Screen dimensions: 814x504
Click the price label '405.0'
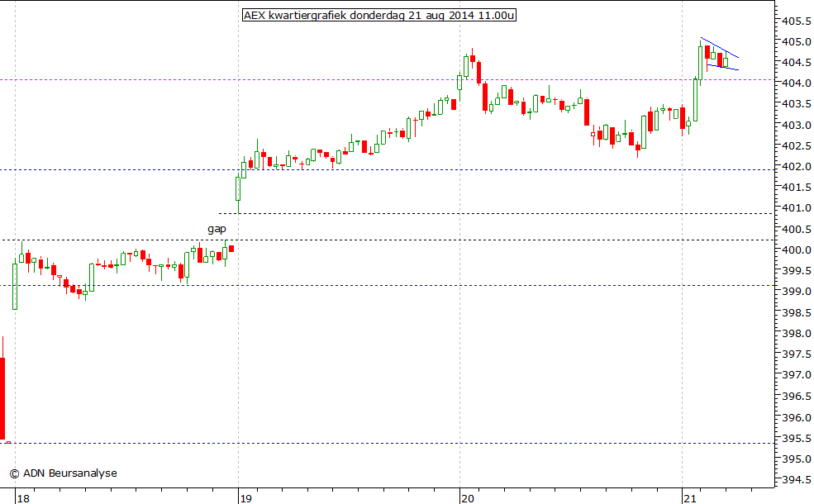pyautogui.click(x=797, y=41)
